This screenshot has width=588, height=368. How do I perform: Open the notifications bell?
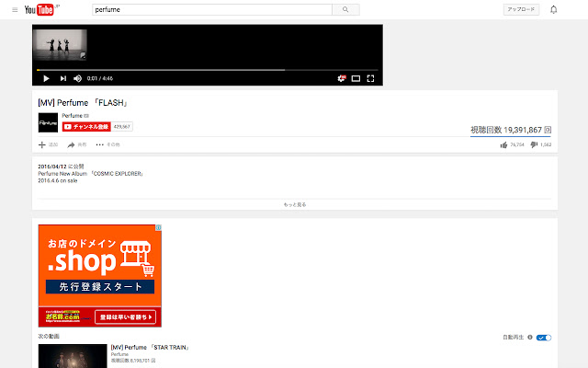553,10
